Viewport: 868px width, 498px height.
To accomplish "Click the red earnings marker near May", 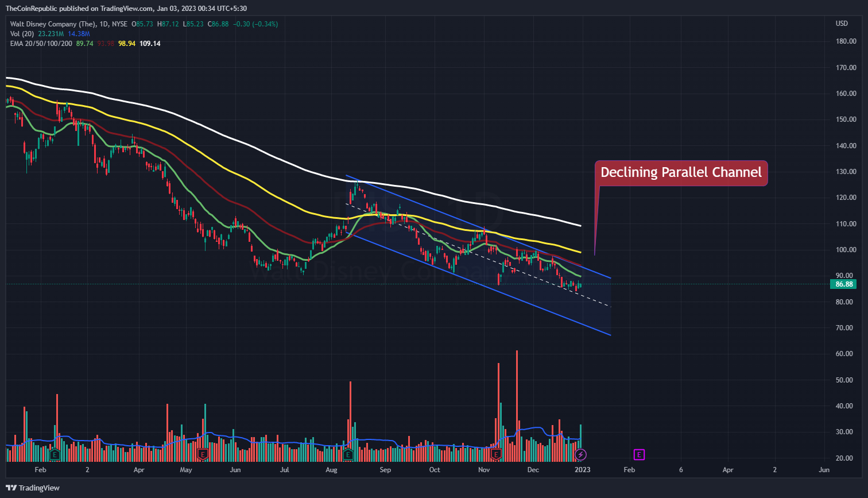I will pyautogui.click(x=202, y=455).
